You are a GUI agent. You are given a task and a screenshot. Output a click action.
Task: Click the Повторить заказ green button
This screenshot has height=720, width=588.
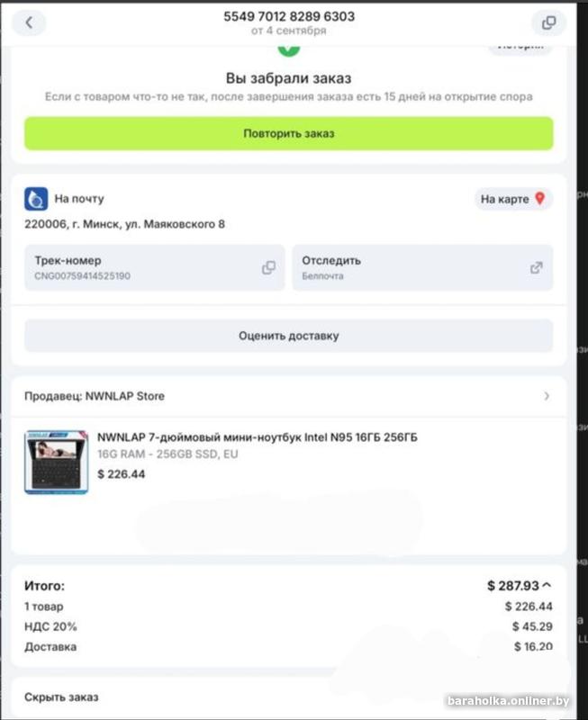(288, 133)
